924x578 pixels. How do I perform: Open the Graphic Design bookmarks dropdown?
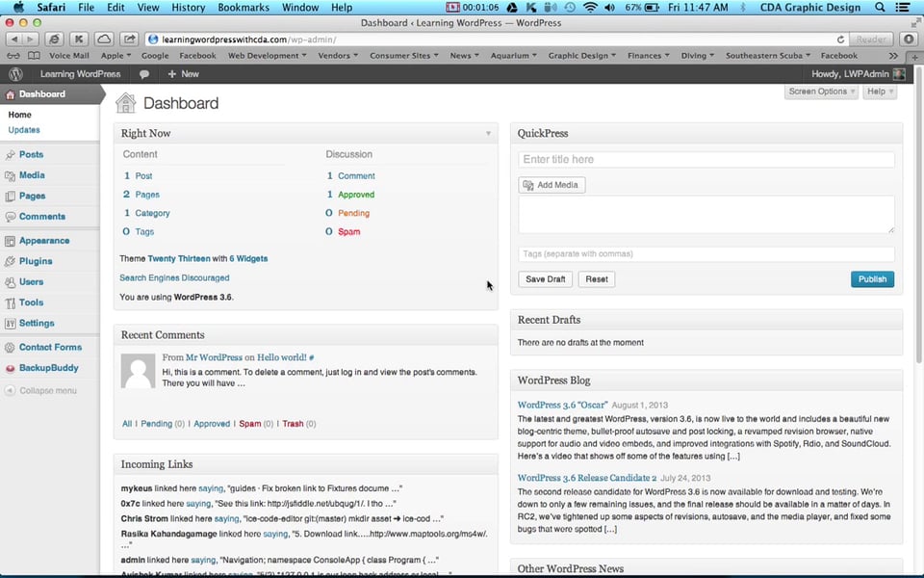[581, 56]
